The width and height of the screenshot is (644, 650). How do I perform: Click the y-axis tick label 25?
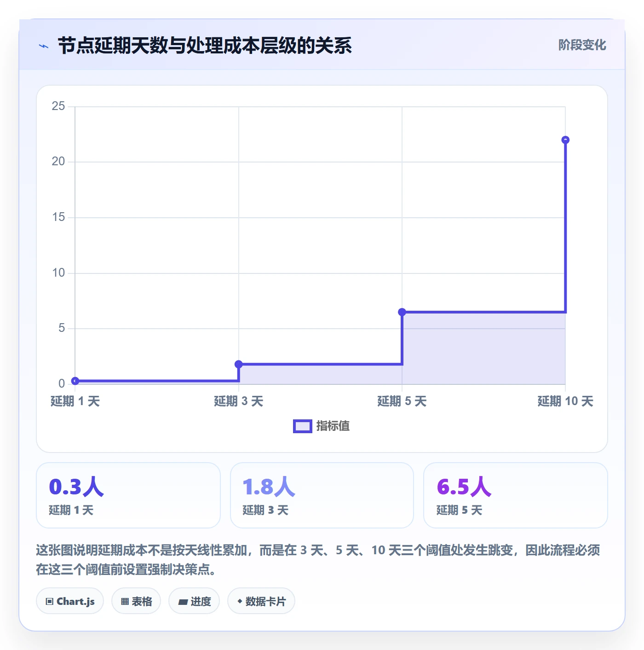[x=58, y=106]
